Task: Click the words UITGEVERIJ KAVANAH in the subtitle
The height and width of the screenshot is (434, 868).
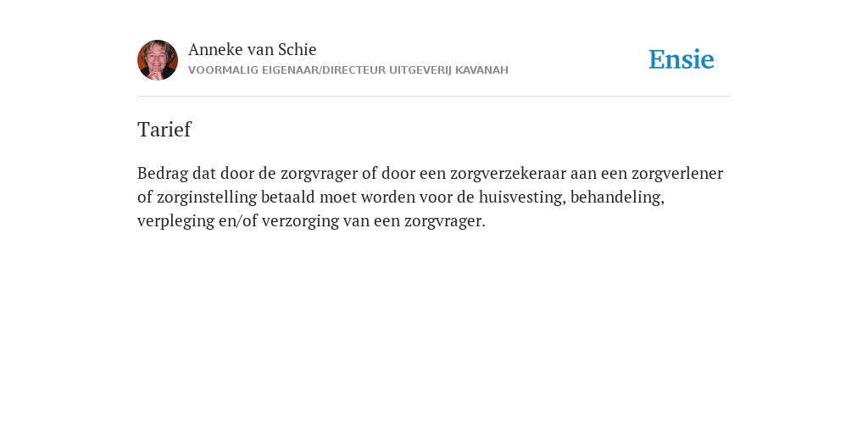Action: pyautogui.click(x=448, y=70)
